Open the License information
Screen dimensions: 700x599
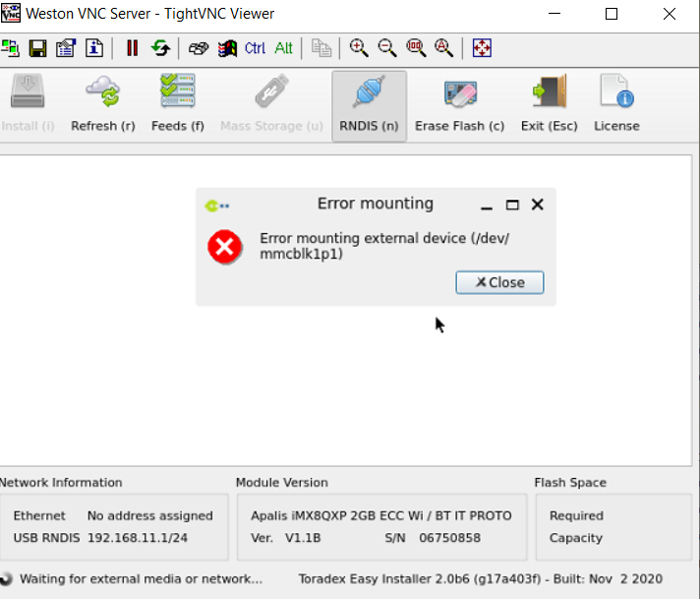(x=616, y=103)
